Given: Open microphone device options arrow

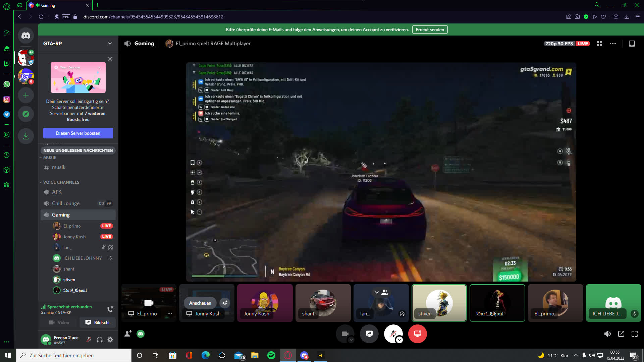Looking at the screenshot, I should click(x=399, y=340).
